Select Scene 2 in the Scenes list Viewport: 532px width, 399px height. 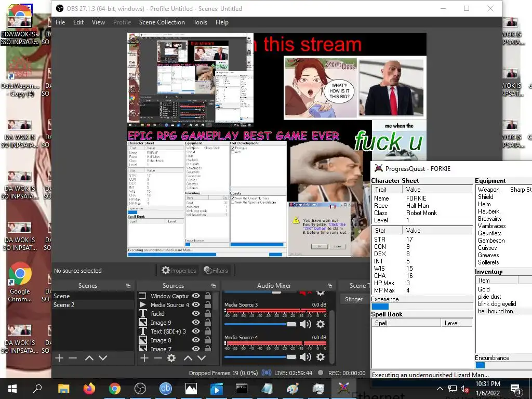pyautogui.click(x=93, y=304)
